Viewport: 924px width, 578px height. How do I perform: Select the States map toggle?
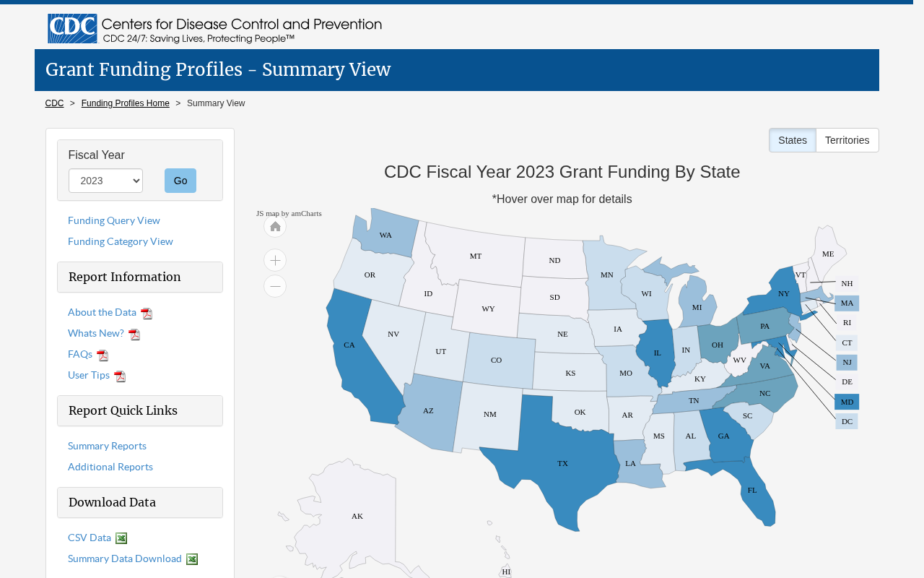[x=793, y=140]
